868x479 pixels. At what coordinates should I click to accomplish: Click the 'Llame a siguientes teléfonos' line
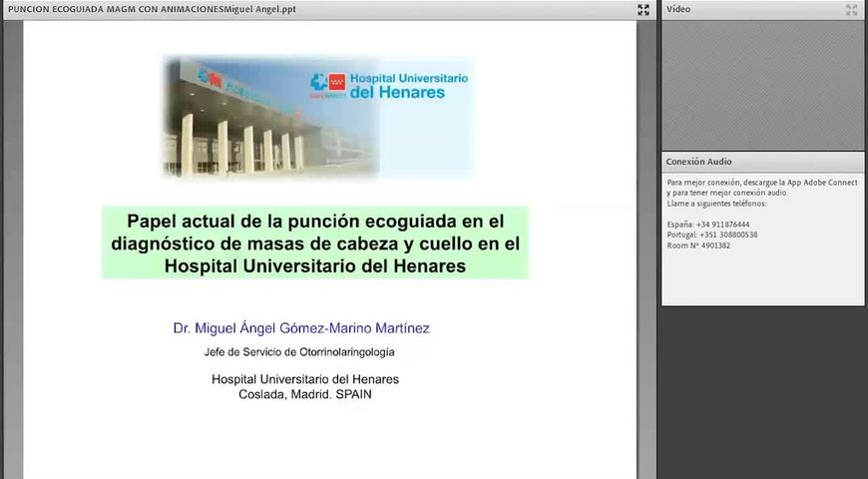[x=716, y=204]
